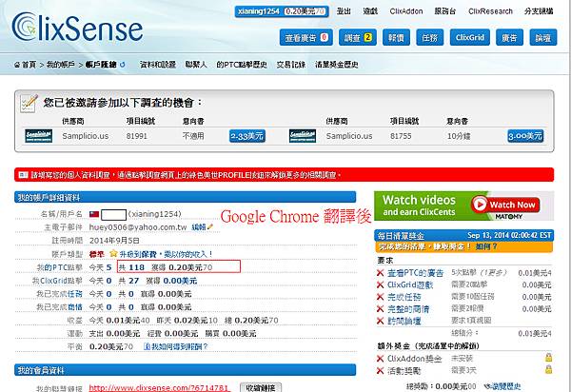Click envelope icon in red notice bar
Image resolution: width=571 pixels, height=392 pixels.
23,175
